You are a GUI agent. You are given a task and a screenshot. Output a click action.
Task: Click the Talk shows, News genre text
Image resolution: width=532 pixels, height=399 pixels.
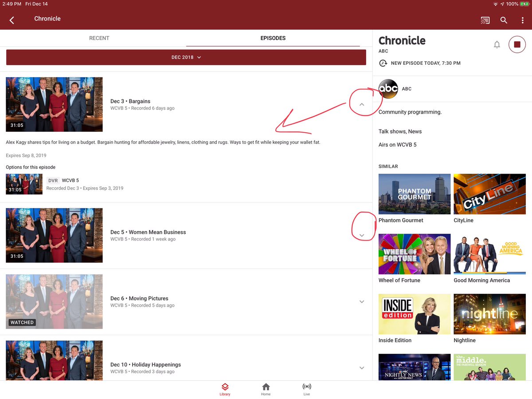400,131
